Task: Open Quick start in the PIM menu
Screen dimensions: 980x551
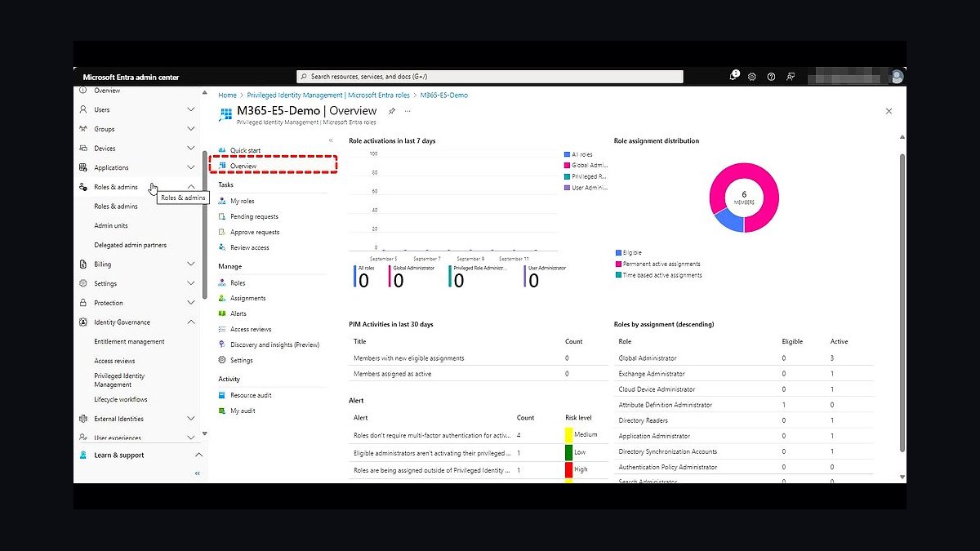Action: pos(245,150)
